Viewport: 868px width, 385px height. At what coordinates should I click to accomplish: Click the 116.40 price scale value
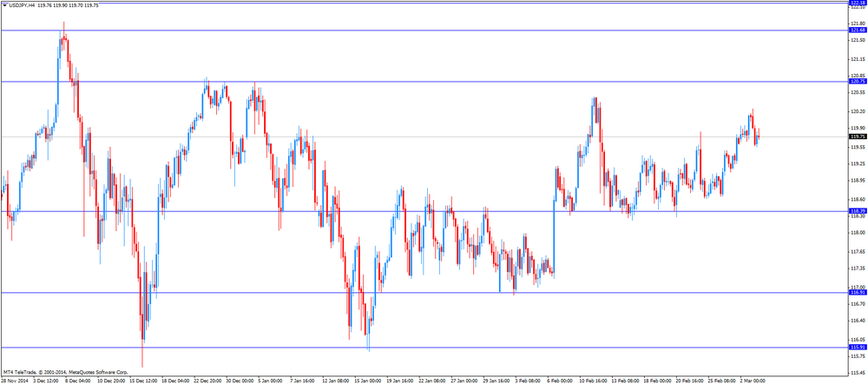point(858,321)
